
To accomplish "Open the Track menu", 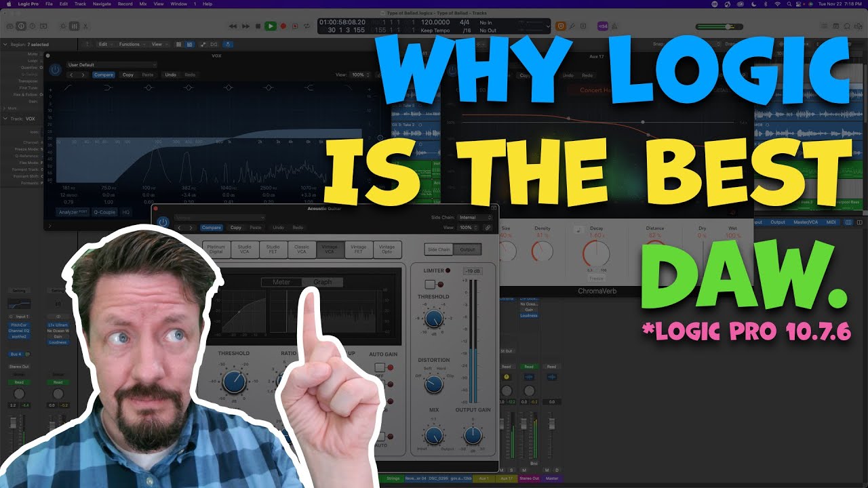I will pyautogui.click(x=80, y=4).
